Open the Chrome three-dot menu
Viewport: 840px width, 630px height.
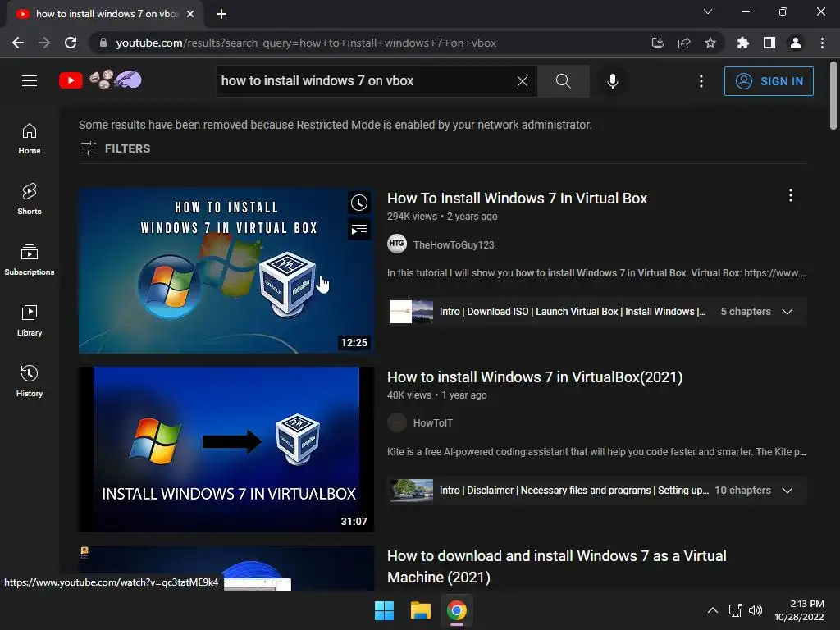click(822, 43)
